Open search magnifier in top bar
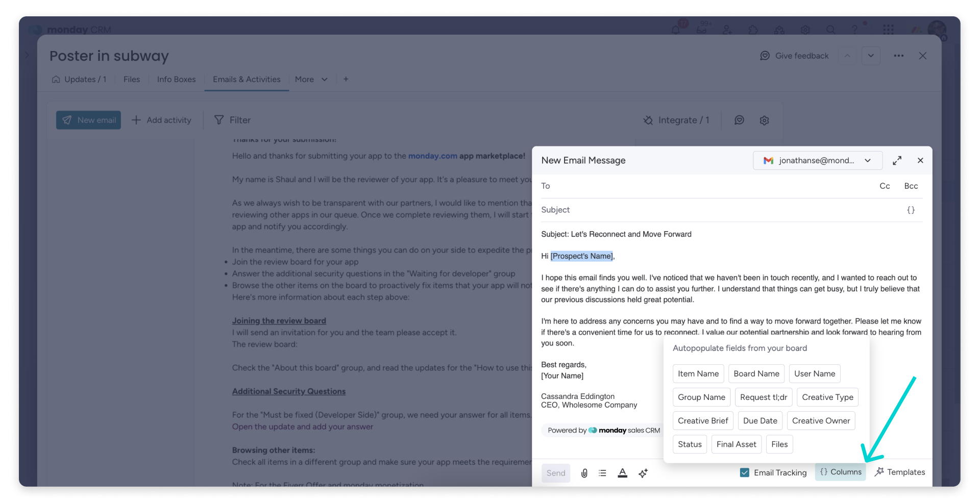This screenshot has height=503, width=980. click(831, 30)
